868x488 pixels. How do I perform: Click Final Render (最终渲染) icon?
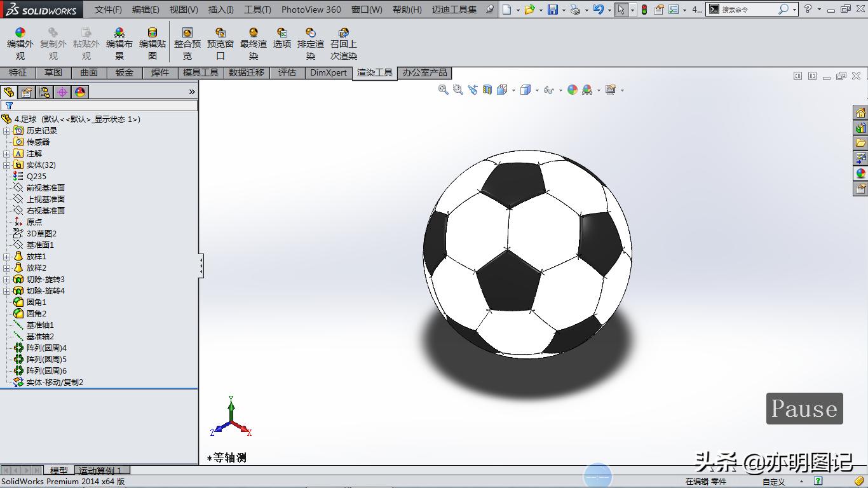(254, 43)
